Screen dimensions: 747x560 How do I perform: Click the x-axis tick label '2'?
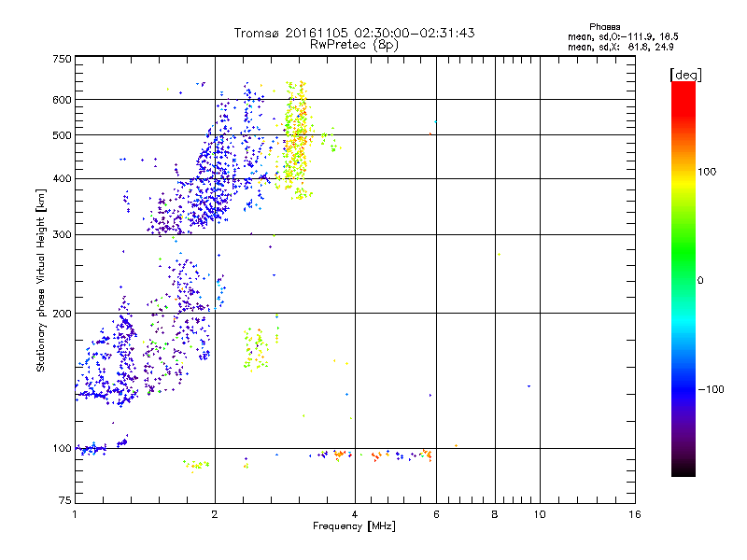[215, 514]
